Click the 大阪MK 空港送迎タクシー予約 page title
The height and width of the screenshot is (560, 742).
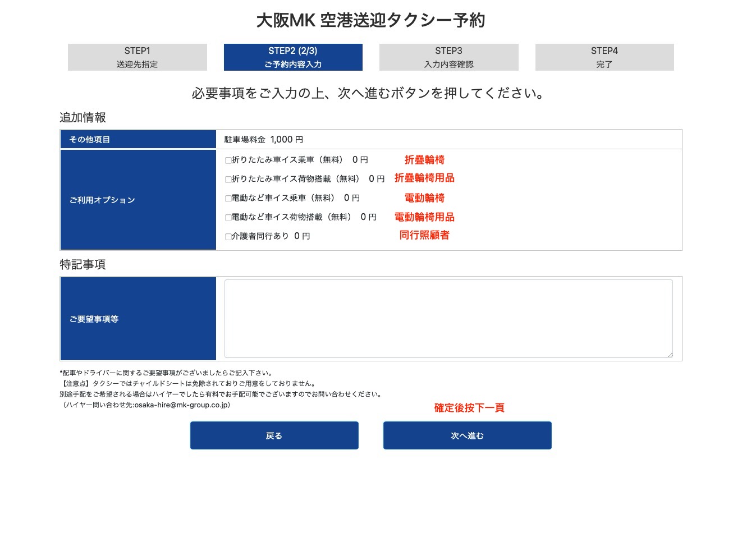[x=370, y=21]
